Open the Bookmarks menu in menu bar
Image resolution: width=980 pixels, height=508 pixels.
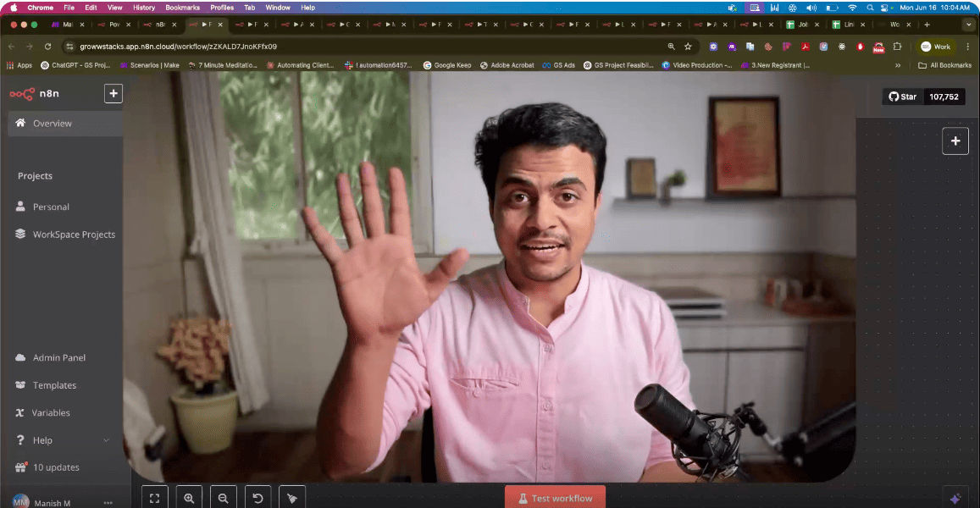pyautogui.click(x=182, y=8)
